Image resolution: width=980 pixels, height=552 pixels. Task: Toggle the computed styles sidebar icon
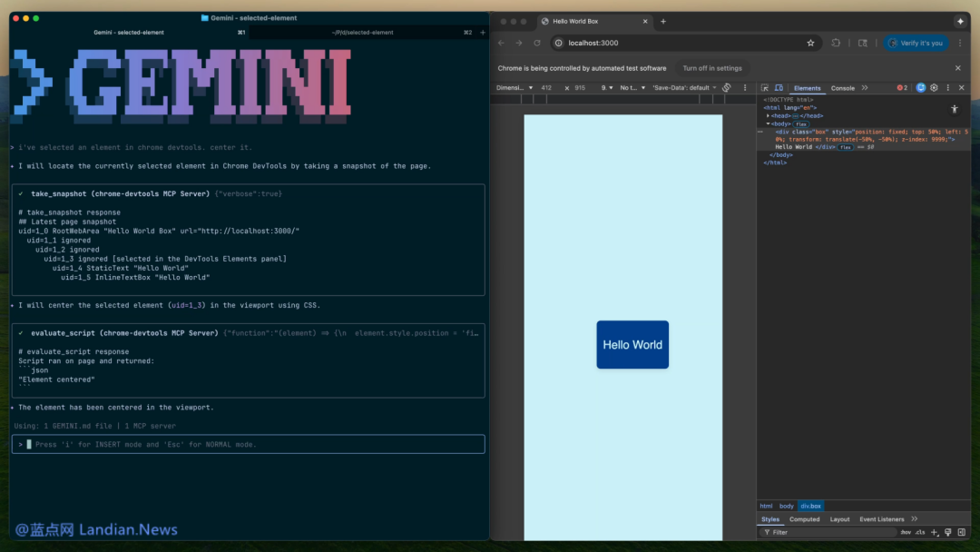click(961, 532)
